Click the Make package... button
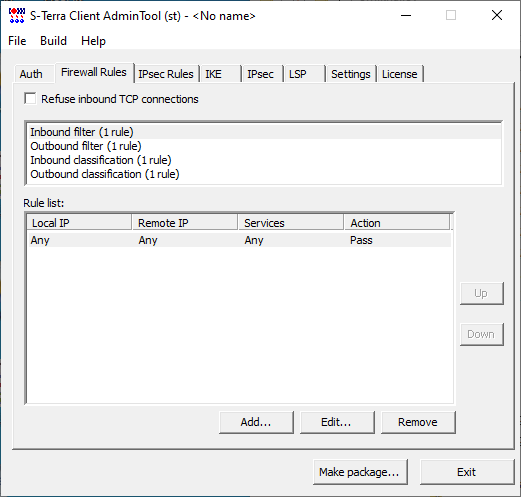This screenshot has width=521, height=497. (x=360, y=472)
